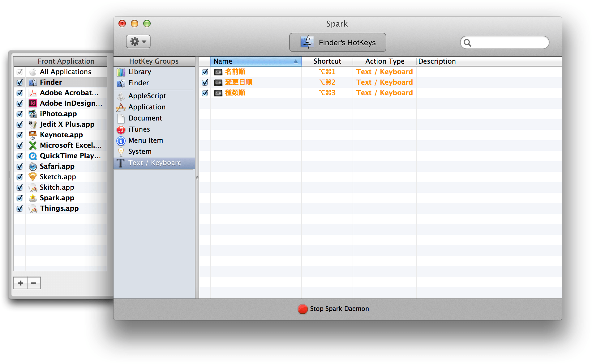The height and width of the screenshot is (364, 592).
Task: Click the ⌥⌘3 shortcut cell
Action: [327, 93]
